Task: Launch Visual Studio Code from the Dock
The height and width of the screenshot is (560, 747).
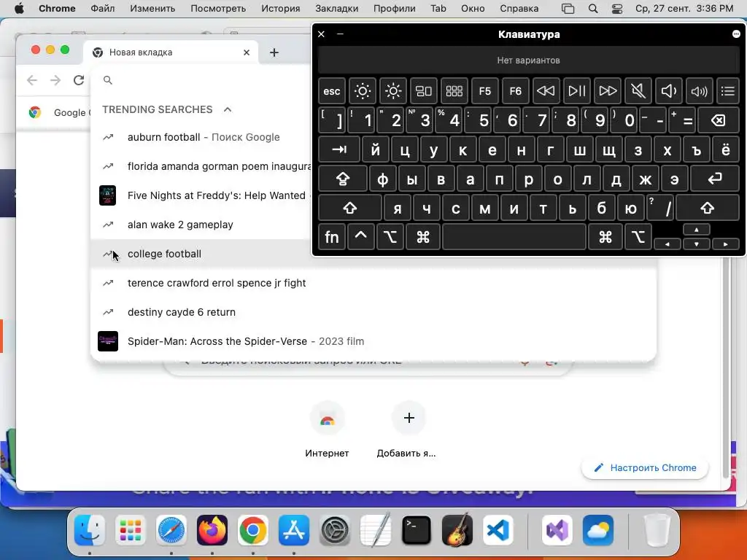Action: click(x=498, y=530)
